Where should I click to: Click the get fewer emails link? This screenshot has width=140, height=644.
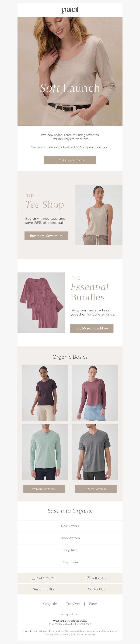click(78, 621)
